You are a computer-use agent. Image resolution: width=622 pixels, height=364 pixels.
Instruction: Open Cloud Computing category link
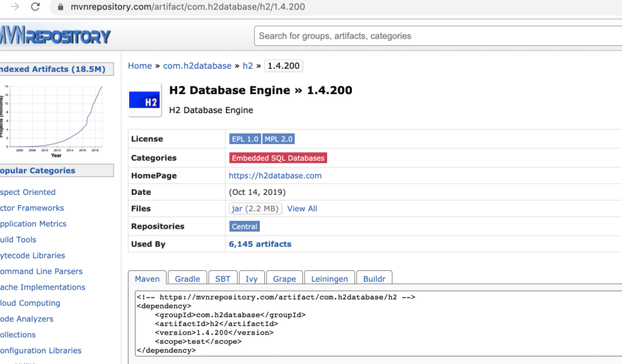point(30,303)
